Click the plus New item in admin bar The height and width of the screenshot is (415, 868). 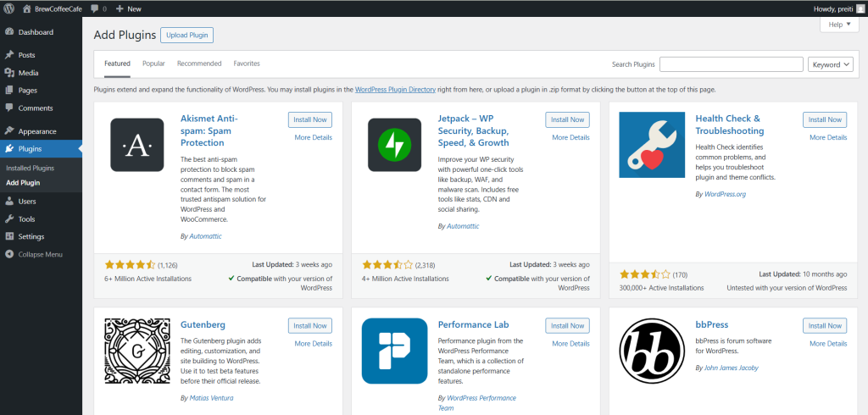(x=129, y=8)
